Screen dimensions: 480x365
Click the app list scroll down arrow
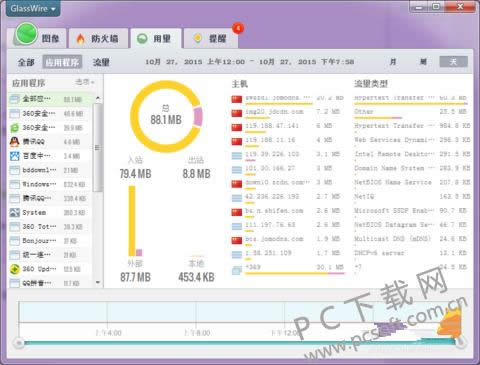coord(98,283)
